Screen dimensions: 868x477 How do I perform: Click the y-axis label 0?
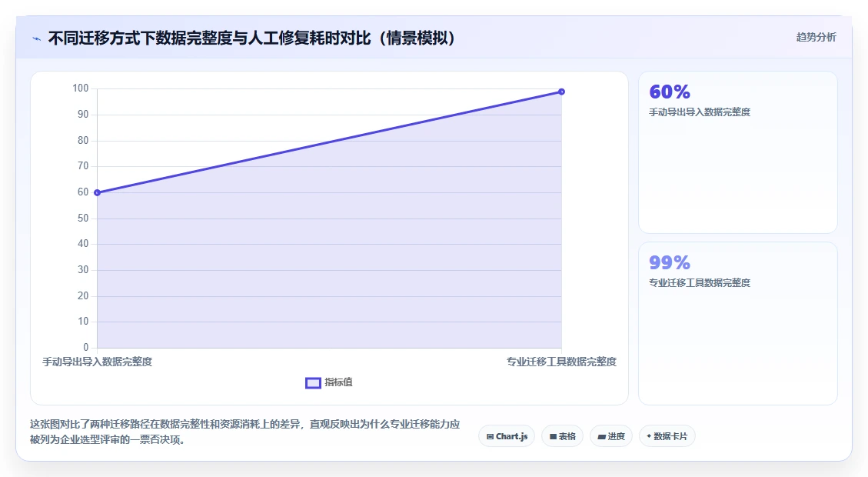coord(86,347)
